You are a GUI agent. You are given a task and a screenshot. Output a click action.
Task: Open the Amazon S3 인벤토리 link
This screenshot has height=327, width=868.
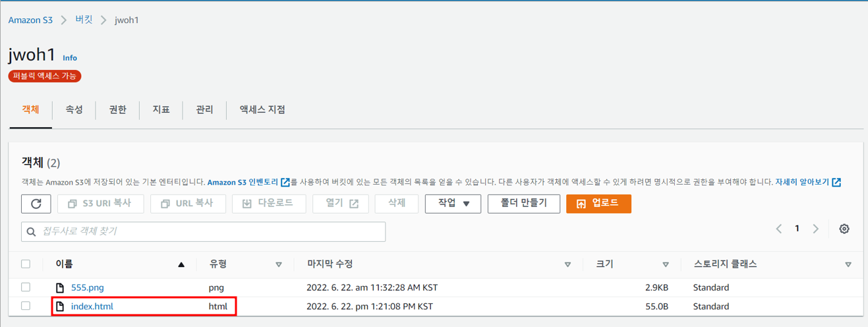coord(248,182)
